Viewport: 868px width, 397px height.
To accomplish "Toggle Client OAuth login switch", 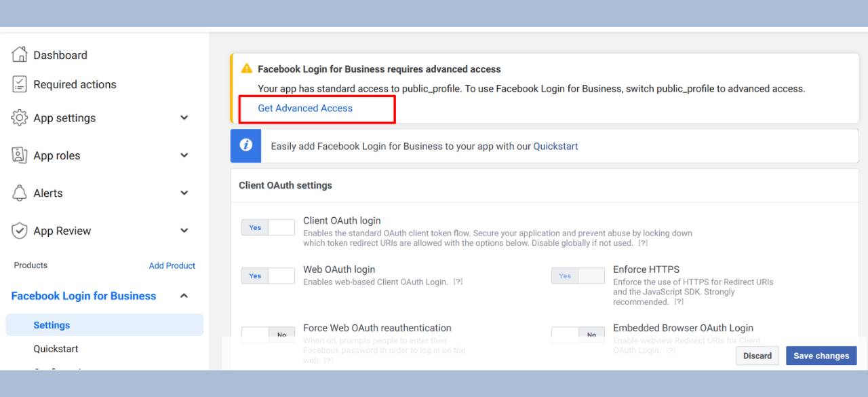I will tap(269, 227).
